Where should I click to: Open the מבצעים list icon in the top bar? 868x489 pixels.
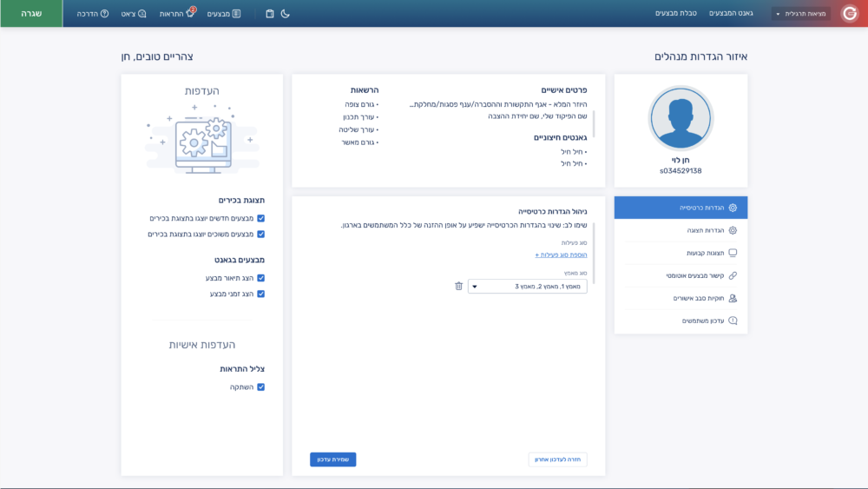click(236, 14)
